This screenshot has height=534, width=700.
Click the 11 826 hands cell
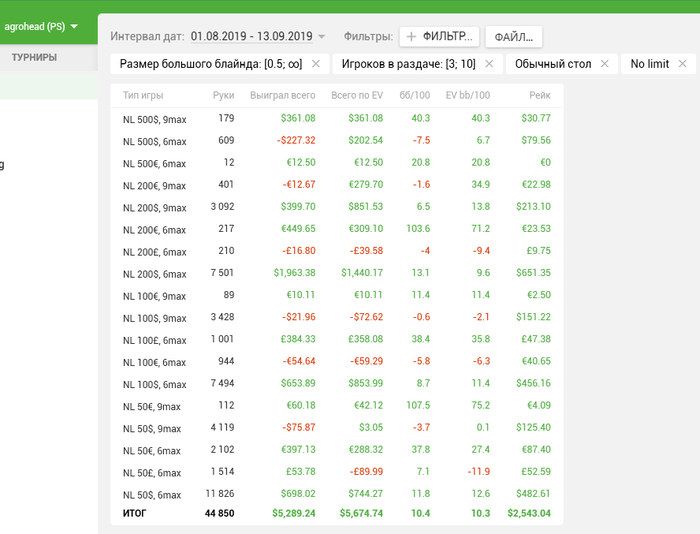[220, 494]
